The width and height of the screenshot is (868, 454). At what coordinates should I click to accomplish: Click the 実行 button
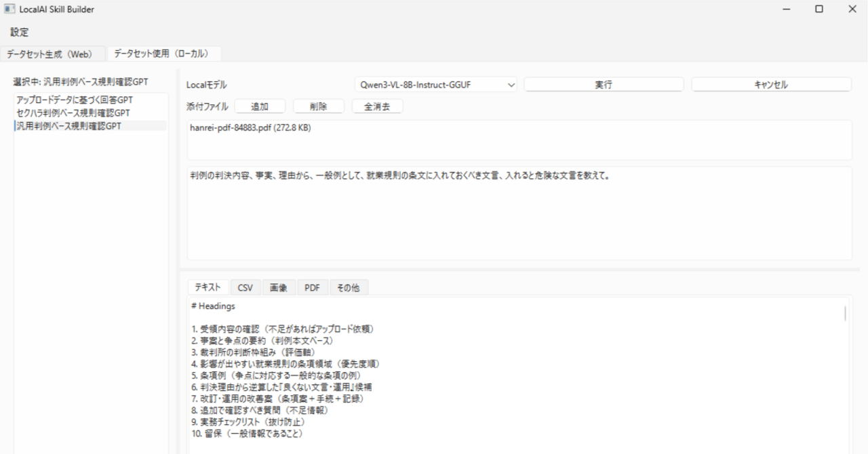(x=604, y=85)
